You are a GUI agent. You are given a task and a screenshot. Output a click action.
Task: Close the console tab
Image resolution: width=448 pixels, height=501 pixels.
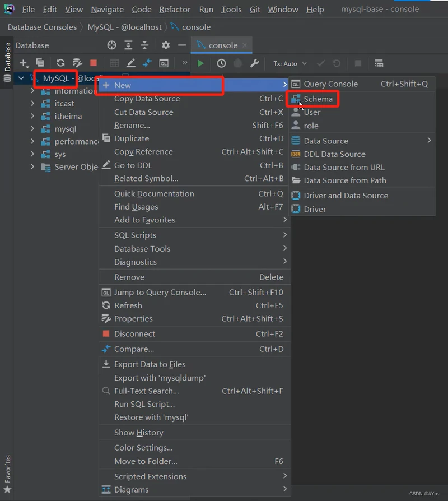point(245,45)
